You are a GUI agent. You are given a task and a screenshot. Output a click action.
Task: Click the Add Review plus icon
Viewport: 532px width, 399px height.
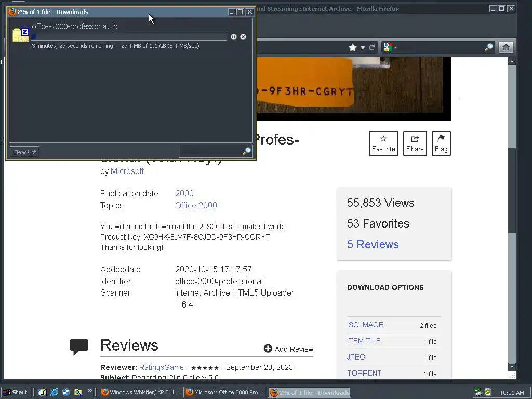click(268, 349)
